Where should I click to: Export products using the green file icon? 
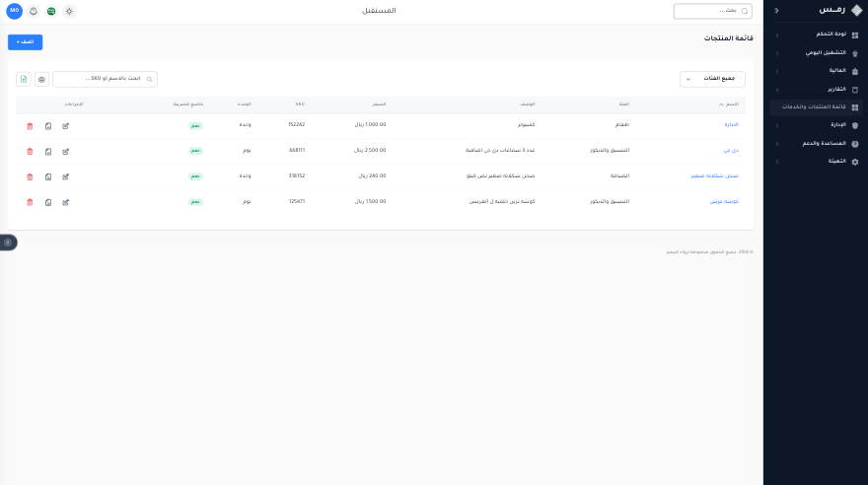pos(24,79)
